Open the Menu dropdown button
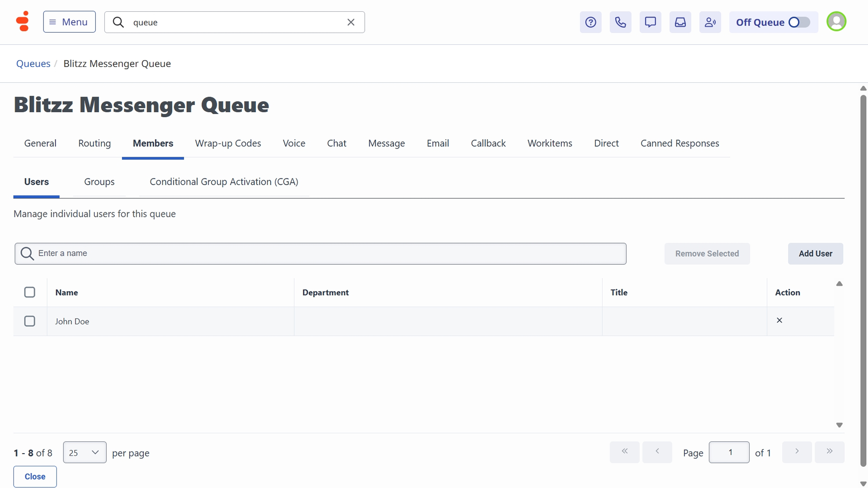 [x=69, y=22]
